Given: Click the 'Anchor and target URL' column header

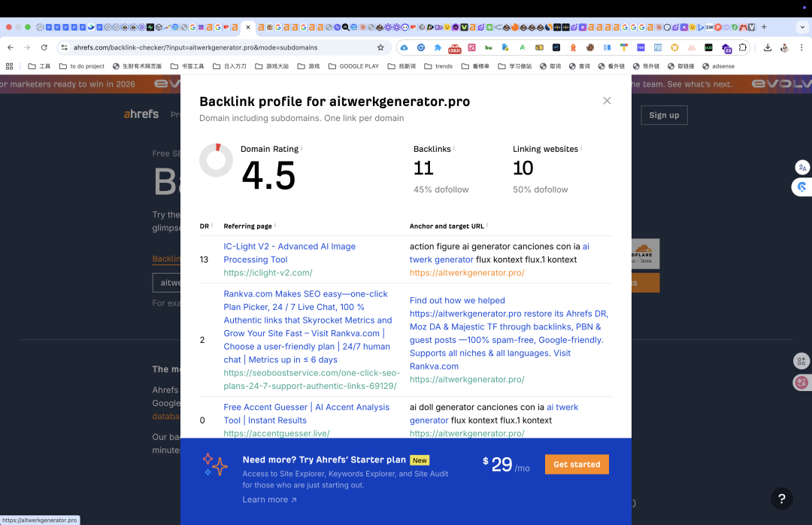Looking at the screenshot, I should tap(447, 226).
